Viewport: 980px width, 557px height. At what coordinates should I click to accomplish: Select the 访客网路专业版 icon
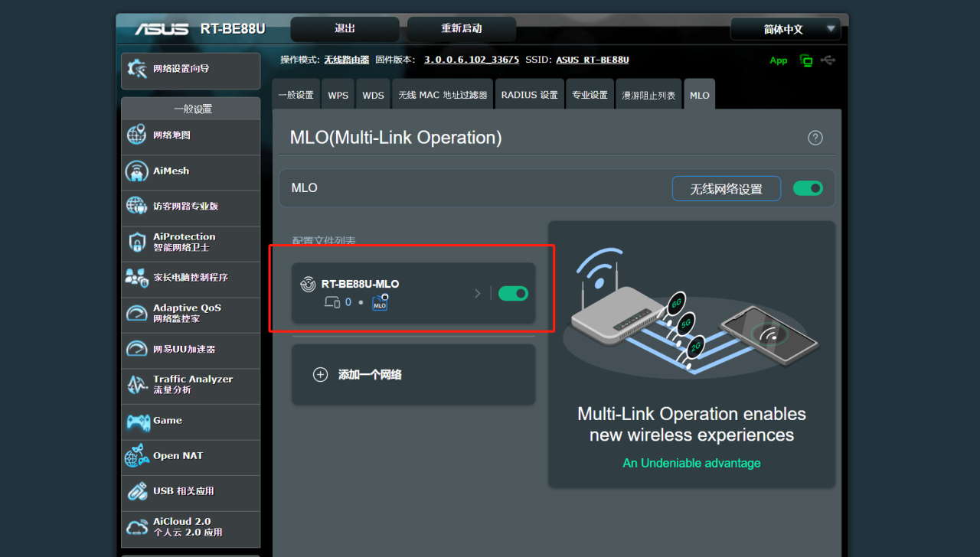coord(136,207)
